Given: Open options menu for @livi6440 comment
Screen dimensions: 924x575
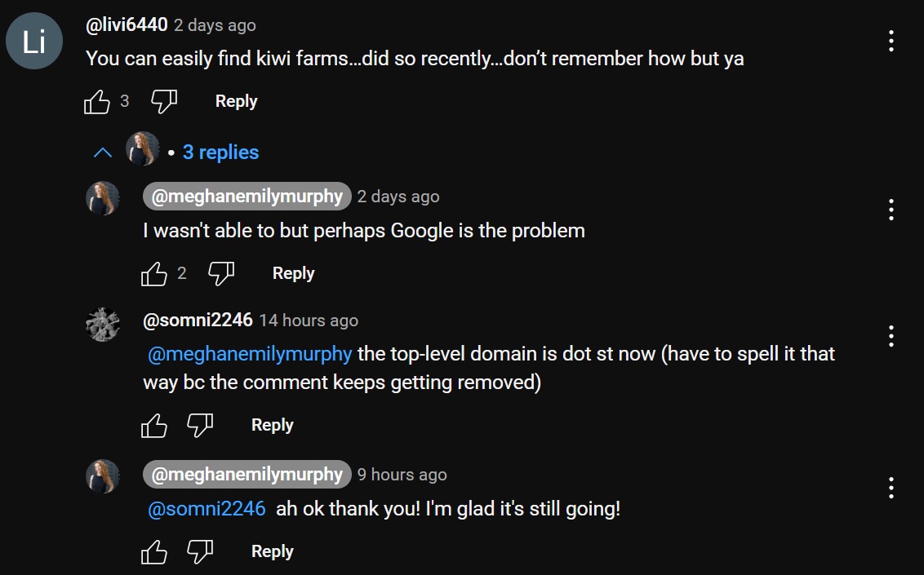Looking at the screenshot, I should 891,41.
